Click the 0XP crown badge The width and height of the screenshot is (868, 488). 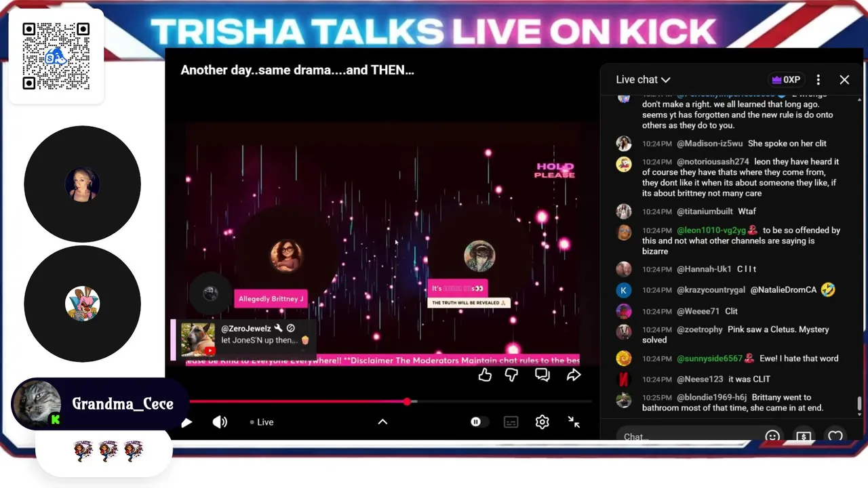[786, 80]
